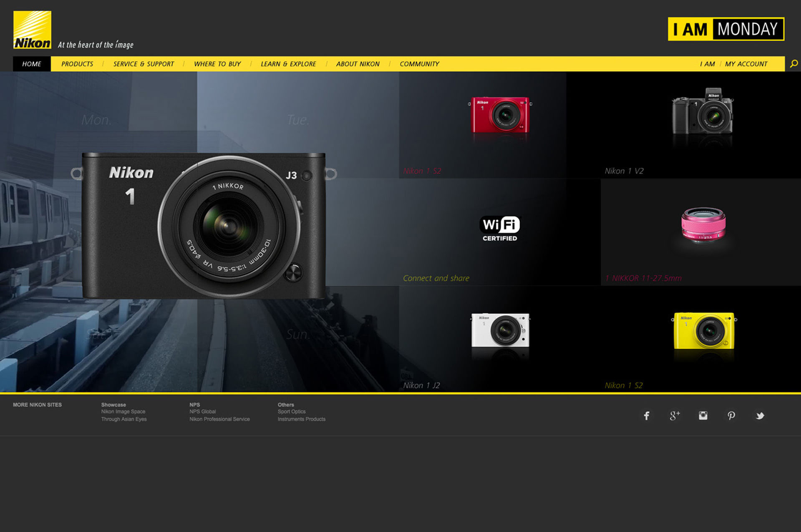
Task: Select the red Nikon 1 S2 camera
Action: point(500,115)
